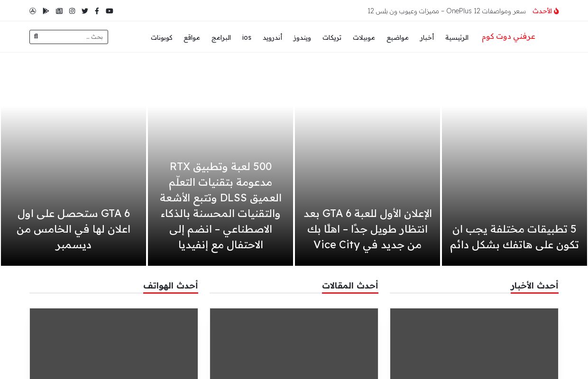Open the ويندوز menu item

pos(302,37)
